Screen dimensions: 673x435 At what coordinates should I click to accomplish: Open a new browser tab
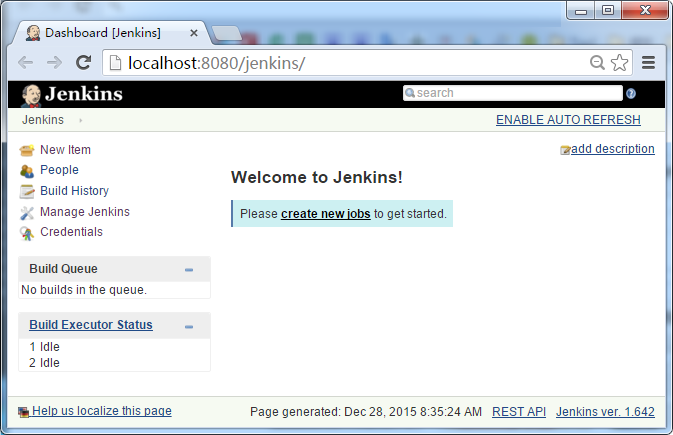[x=227, y=33]
